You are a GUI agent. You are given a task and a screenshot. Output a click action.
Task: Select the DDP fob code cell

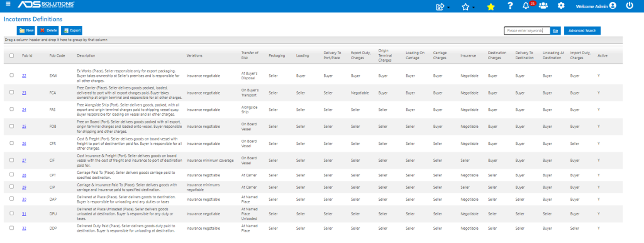pyautogui.click(x=53, y=228)
